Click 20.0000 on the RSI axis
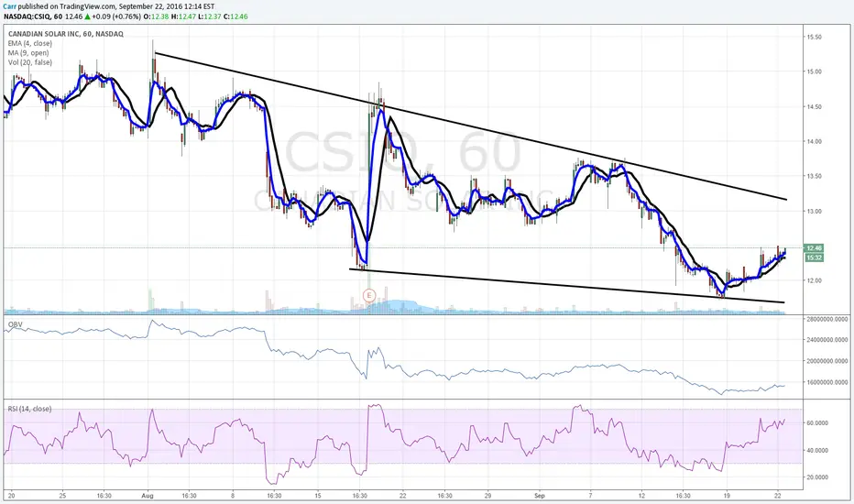Image resolution: width=854 pixels, height=504 pixels. 817,477
